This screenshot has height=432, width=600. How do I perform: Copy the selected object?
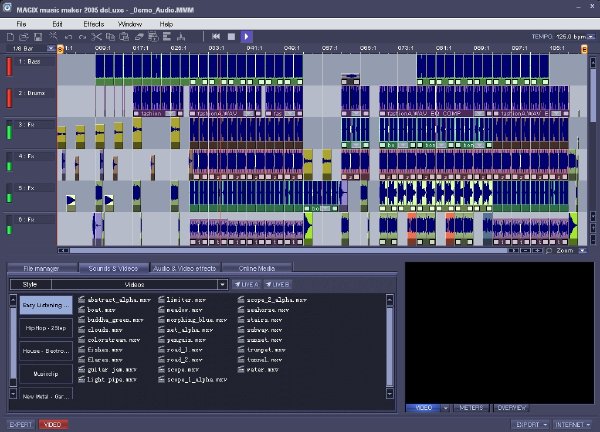pos(110,37)
